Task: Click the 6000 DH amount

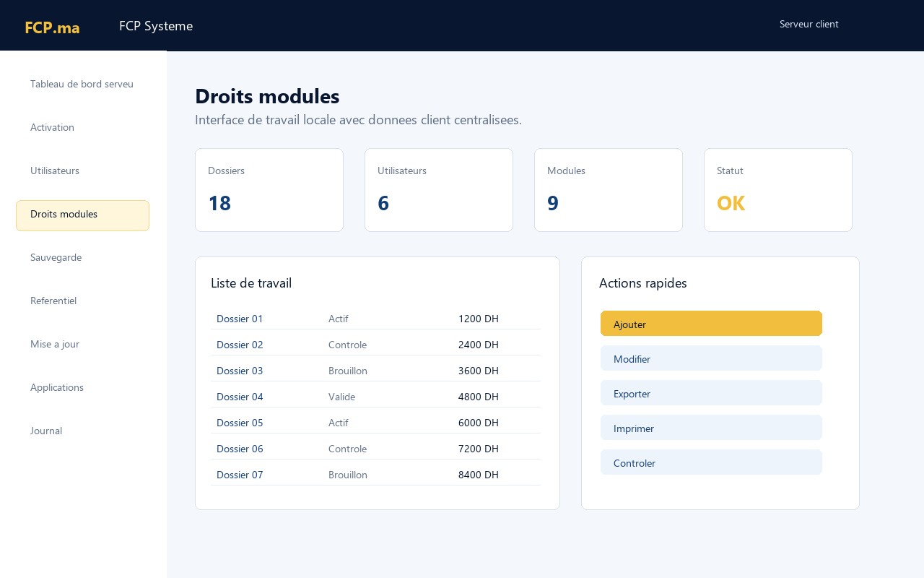Action: (x=479, y=423)
